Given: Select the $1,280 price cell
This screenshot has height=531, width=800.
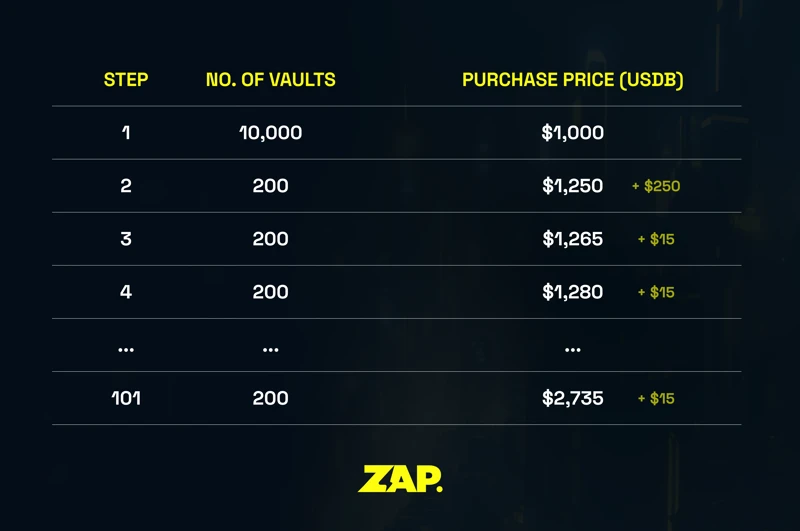Looking at the screenshot, I should click(573, 292).
